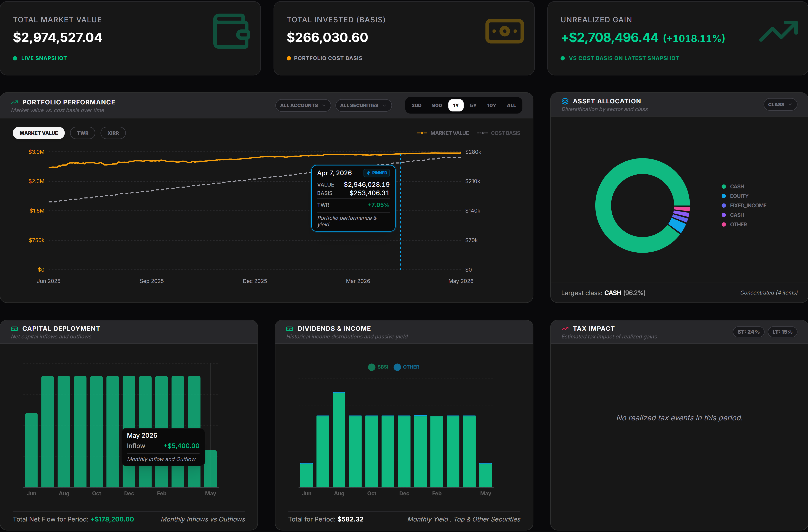This screenshot has width=808, height=532.
Task: Click the PINNED badge in the tooltip
Action: click(377, 173)
